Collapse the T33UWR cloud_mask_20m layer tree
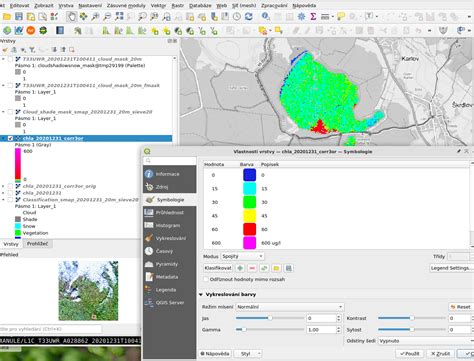The image size is (474, 361). point(3,59)
